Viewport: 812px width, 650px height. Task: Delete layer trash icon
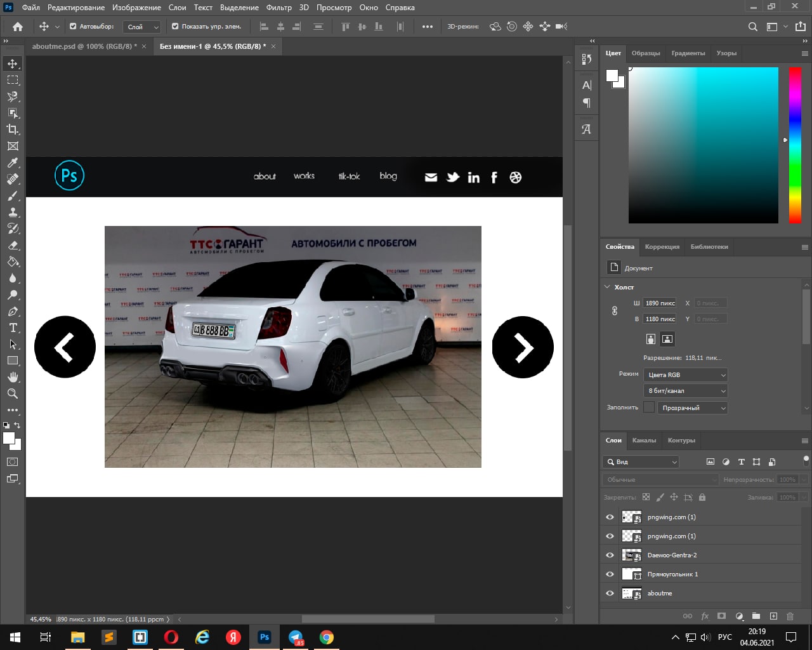pyautogui.click(x=790, y=616)
